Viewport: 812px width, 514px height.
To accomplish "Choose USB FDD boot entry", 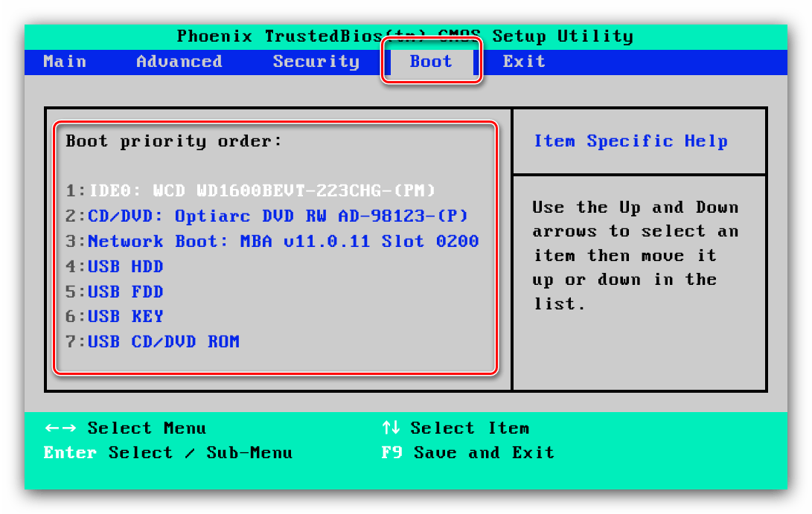I will [115, 292].
